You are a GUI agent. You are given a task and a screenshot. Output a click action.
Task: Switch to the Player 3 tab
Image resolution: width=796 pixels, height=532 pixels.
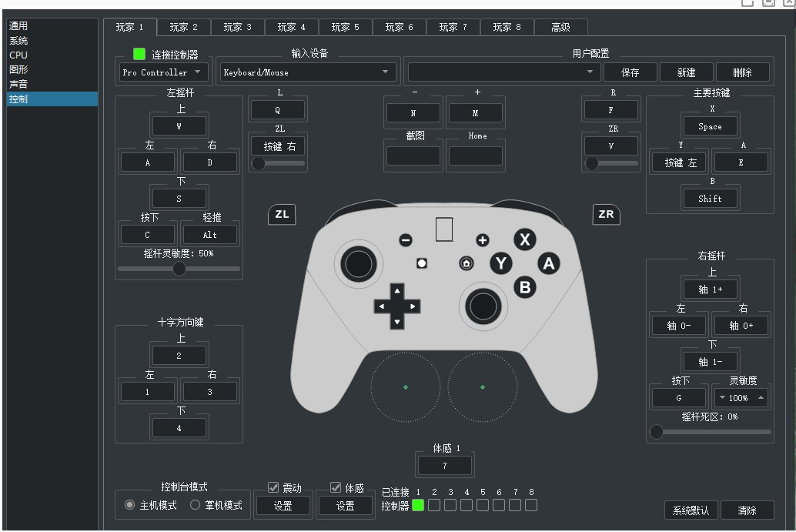pyautogui.click(x=238, y=27)
